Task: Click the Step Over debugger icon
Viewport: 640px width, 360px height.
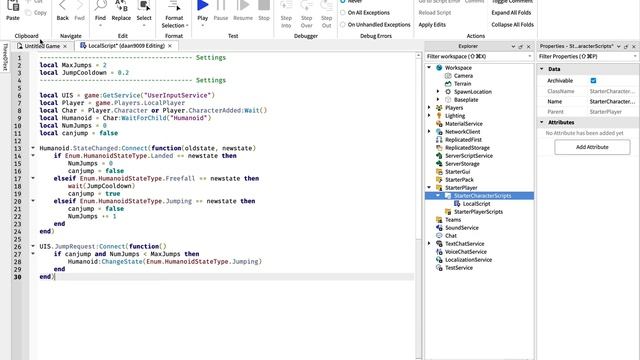Action: coord(307,6)
